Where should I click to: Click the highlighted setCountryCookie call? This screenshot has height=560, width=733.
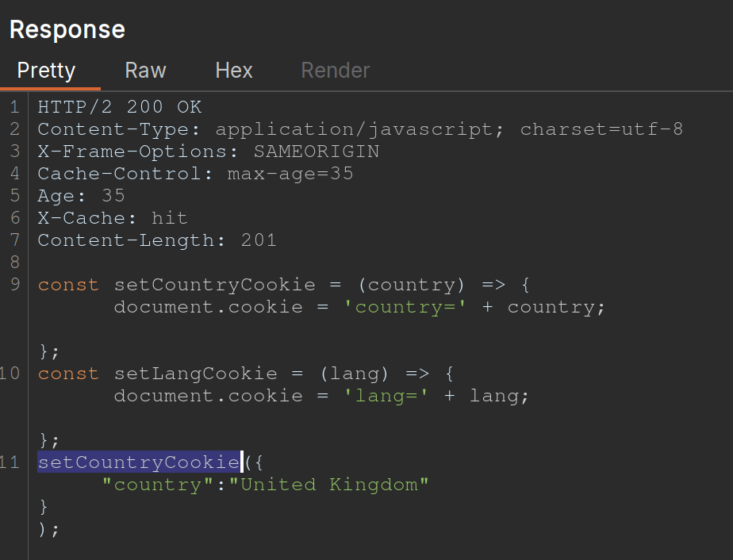coord(139,462)
